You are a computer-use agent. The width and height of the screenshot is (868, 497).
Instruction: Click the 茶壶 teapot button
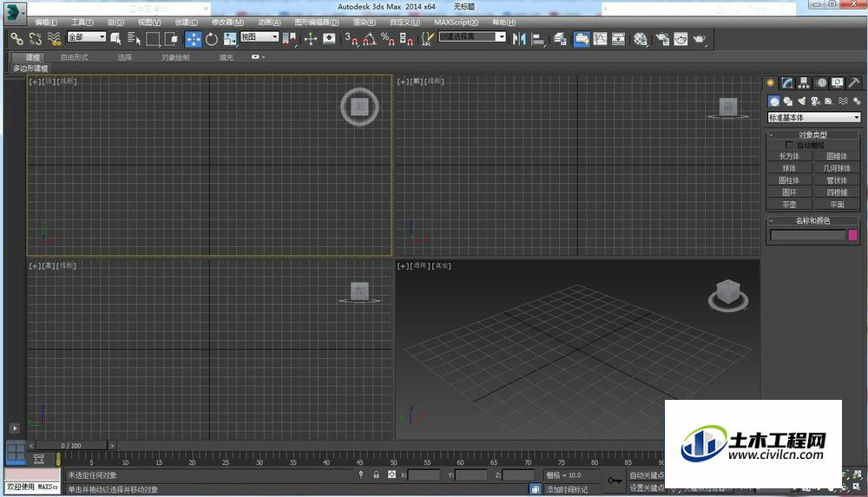[789, 205]
